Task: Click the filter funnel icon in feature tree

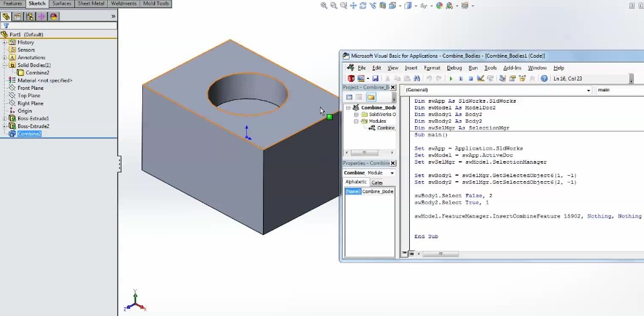Action: pos(6,25)
